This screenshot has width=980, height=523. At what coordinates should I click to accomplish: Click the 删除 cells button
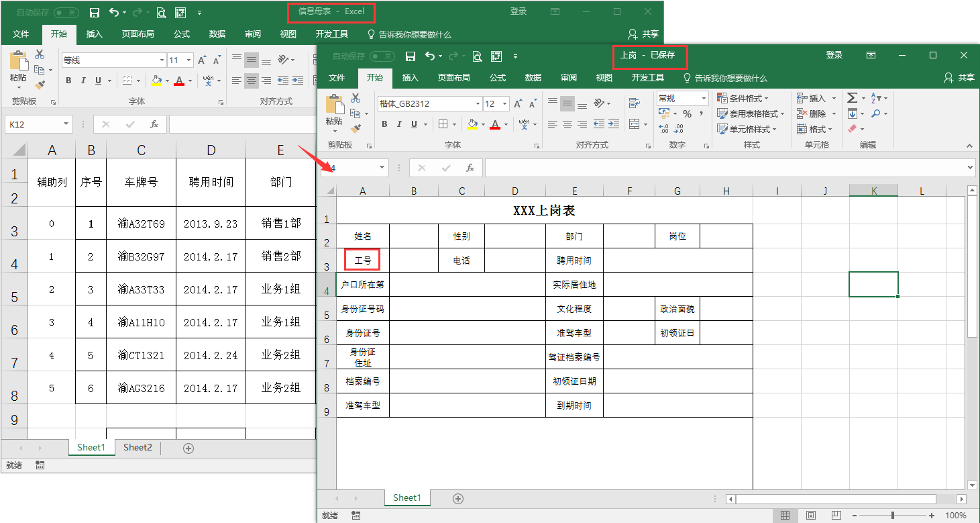coord(816,114)
